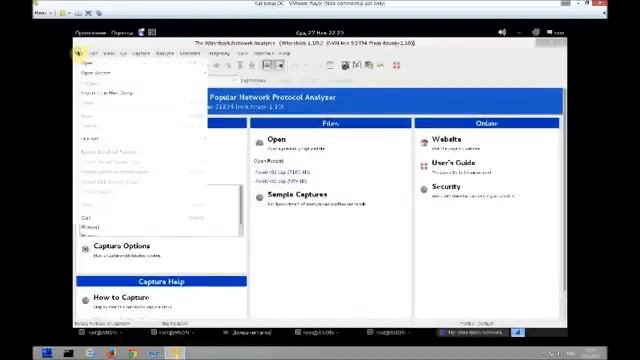Click the Expression filter button

coord(253,81)
